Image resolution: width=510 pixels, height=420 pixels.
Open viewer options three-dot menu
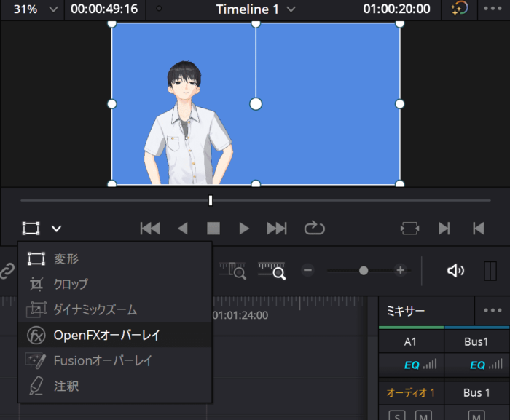click(493, 9)
